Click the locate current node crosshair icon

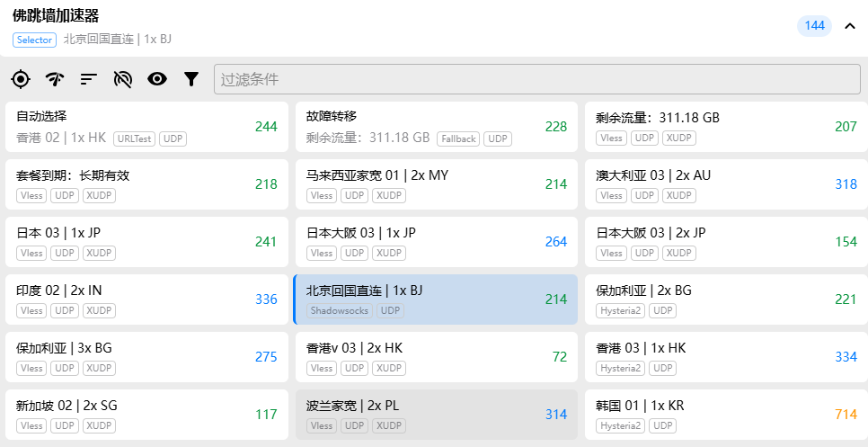click(21, 79)
